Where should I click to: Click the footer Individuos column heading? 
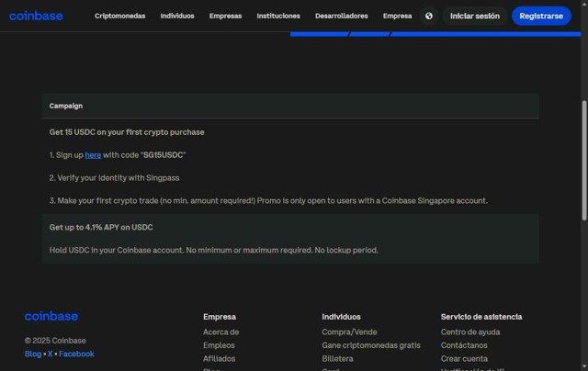tap(341, 317)
